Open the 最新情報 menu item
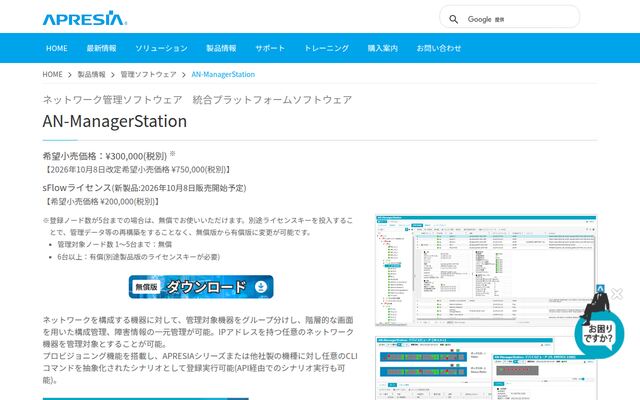The image size is (640, 400). coord(101,48)
